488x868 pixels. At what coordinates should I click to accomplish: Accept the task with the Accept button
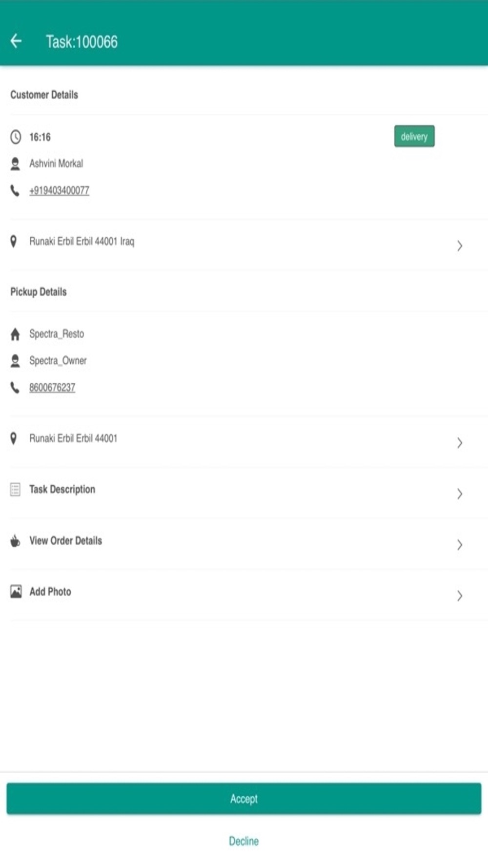(x=244, y=799)
